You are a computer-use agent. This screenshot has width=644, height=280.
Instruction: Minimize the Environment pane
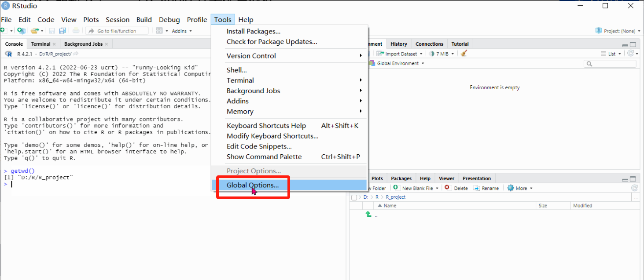625,45
